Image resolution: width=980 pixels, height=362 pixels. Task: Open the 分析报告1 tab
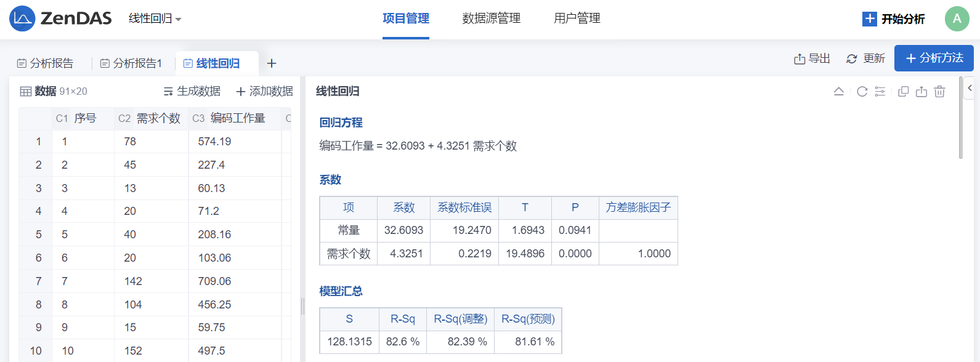(131, 63)
